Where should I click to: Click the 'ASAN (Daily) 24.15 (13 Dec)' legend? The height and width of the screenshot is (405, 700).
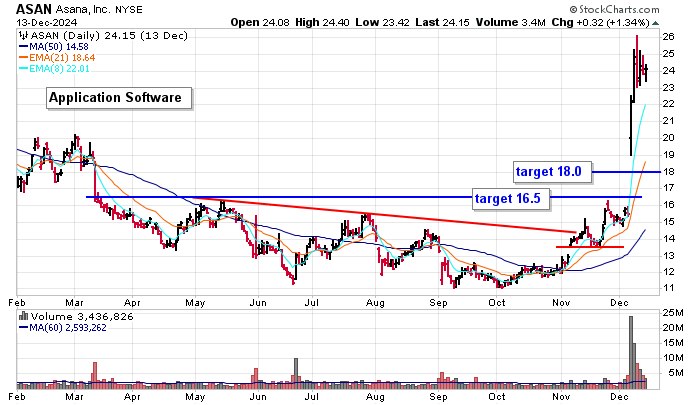pyautogui.click(x=109, y=36)
